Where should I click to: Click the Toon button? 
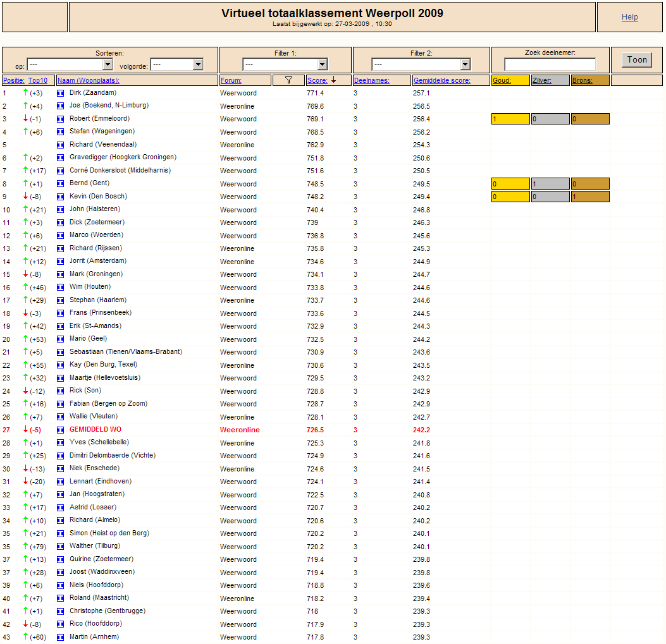[x=637, y=60]
